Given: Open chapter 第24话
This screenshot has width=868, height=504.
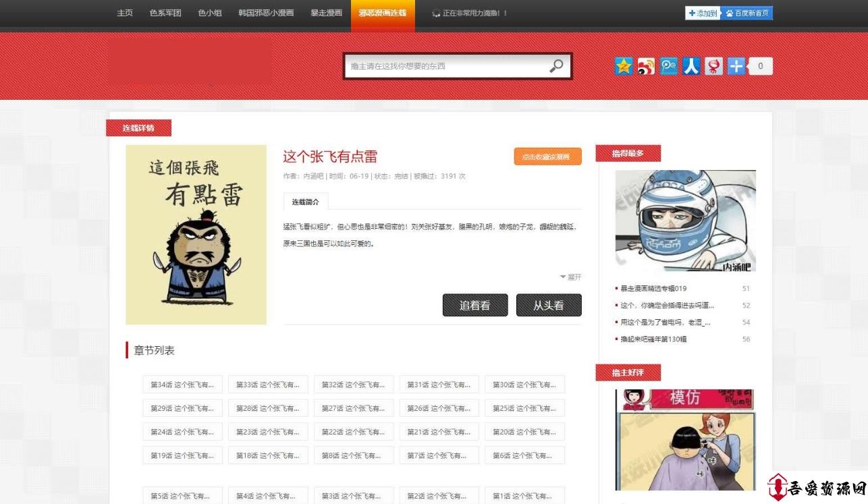Looking at the screenshot, I should pos(182,432).
